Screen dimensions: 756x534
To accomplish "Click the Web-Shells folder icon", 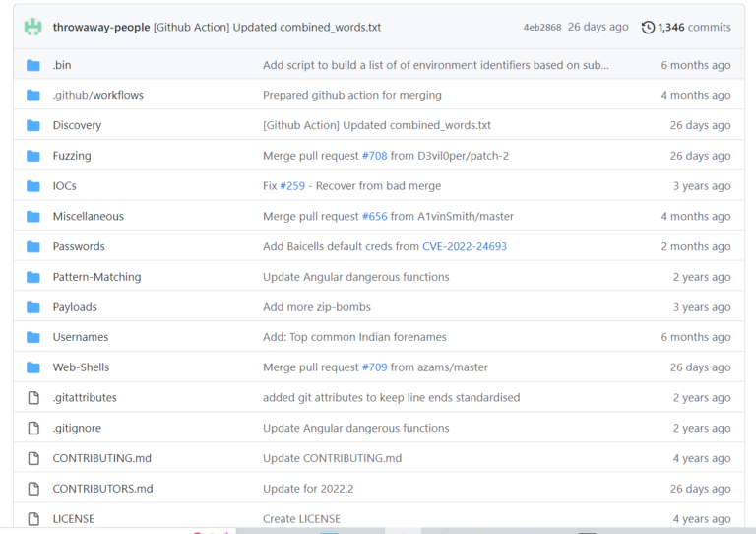I will coord(33,367).
